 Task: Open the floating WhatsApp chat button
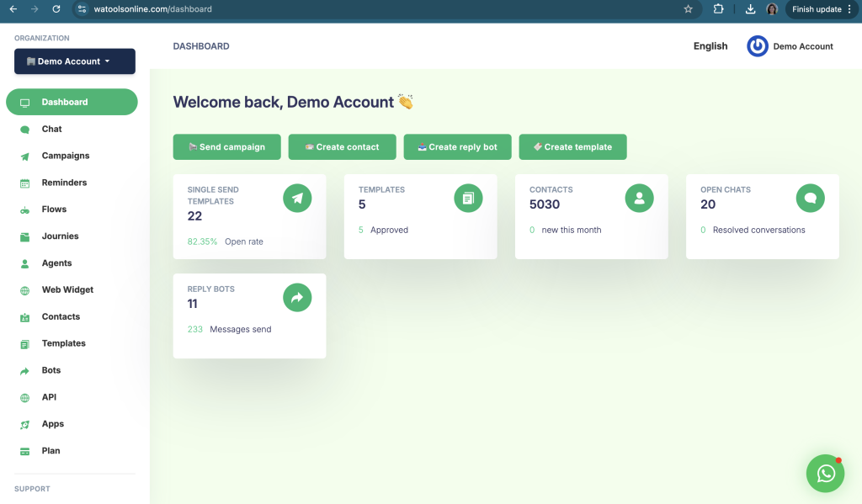coord(825,473)
